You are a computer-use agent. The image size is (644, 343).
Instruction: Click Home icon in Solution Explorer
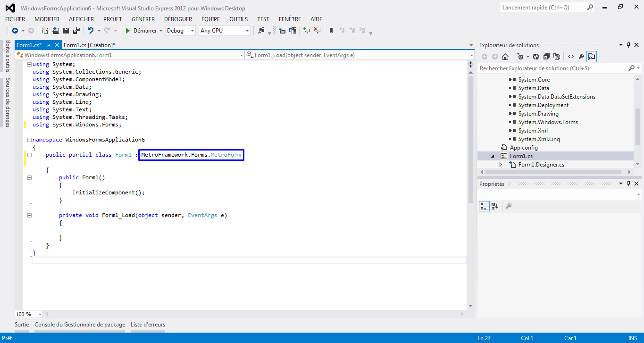(505, 57)
